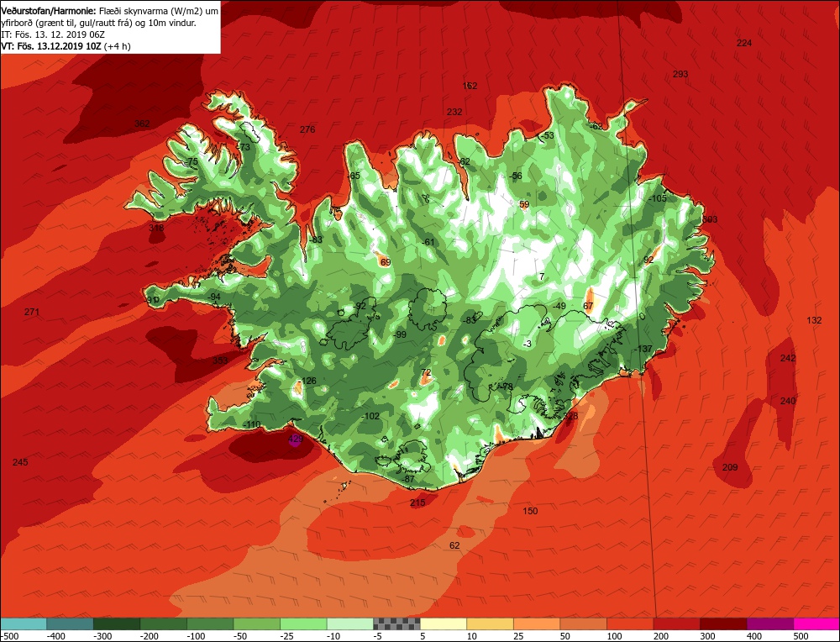The height and width of the screenshot is (642, 840).
Task: Click the -126 value in the southwest
Action: coord(307,382)
